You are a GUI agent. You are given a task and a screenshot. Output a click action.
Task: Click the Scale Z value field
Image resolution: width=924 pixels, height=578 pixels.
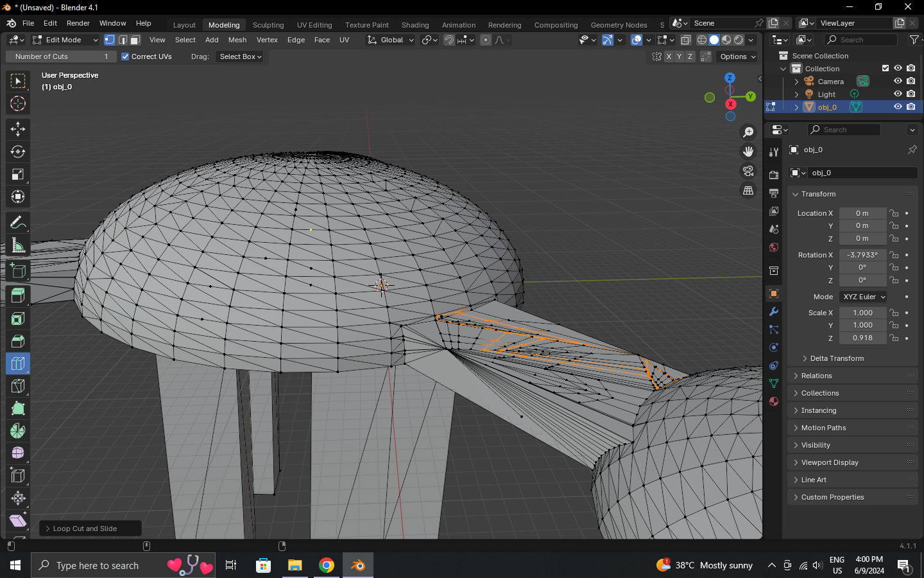[x=862, y=338]
